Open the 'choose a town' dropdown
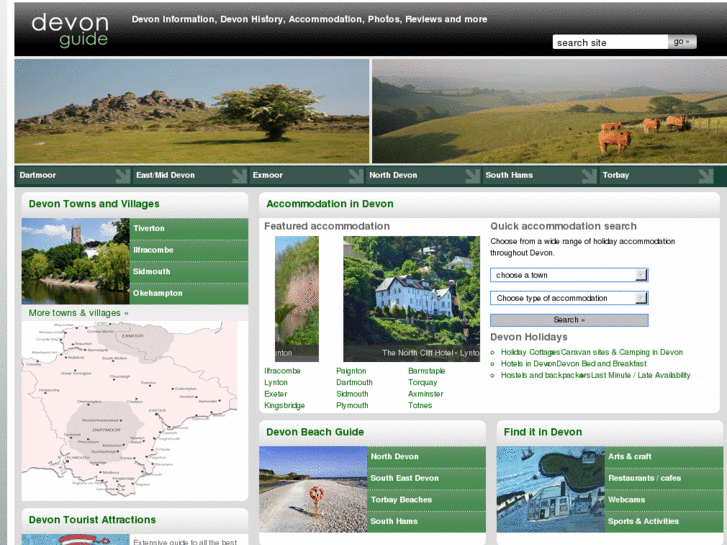This screenshot has width=727, height=545. 569,275
